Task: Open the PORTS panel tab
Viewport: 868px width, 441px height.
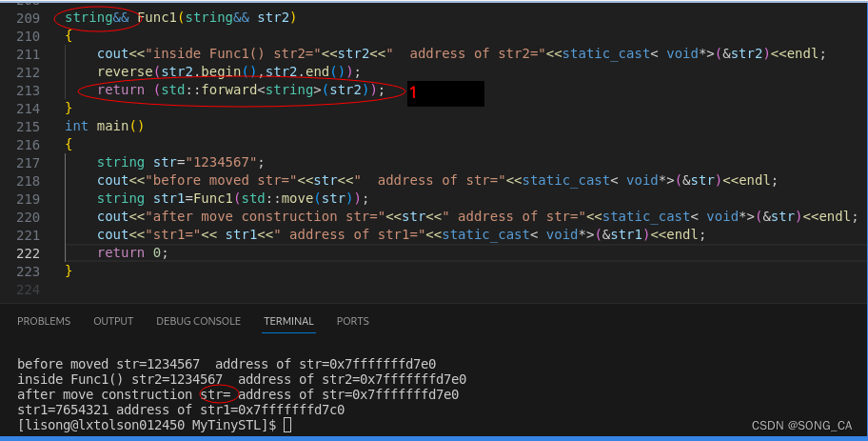Action: [x=352, y=321]
